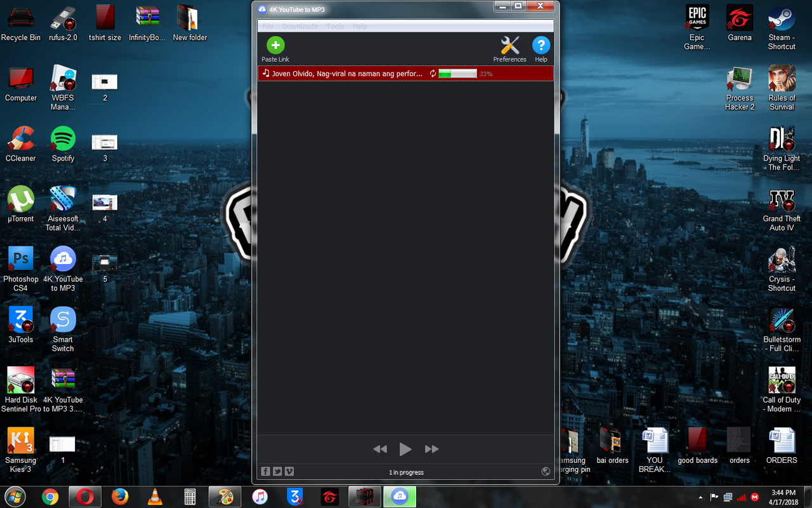Click the '1 in progress' status text
This screenshot has height=508, width=812.
[x=406, y=472]
